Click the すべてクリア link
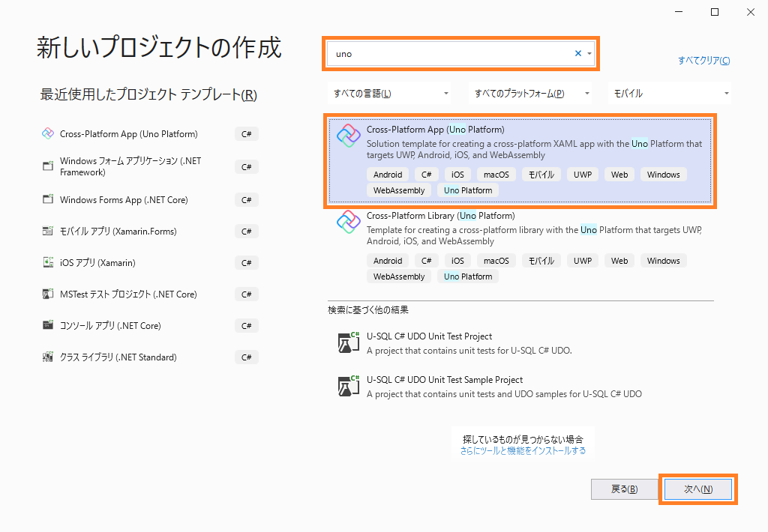Viewport: 768px width, 532px height. 703,61
